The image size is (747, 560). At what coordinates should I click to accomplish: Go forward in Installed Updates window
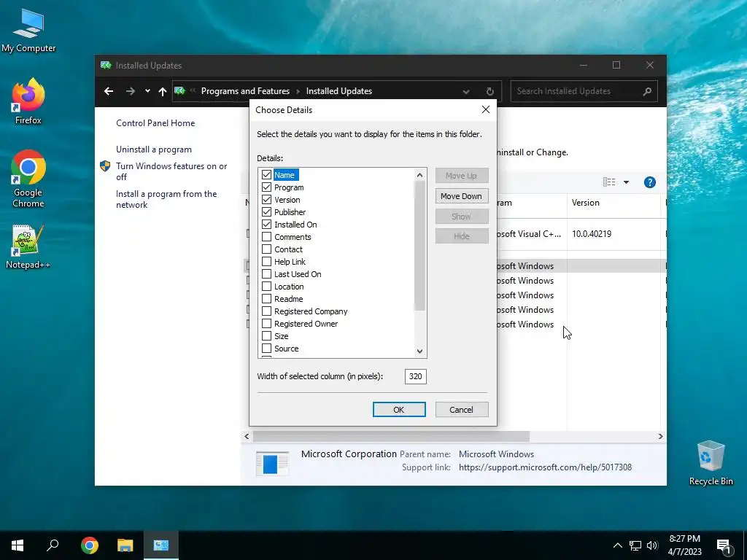[x=131, y=91]
